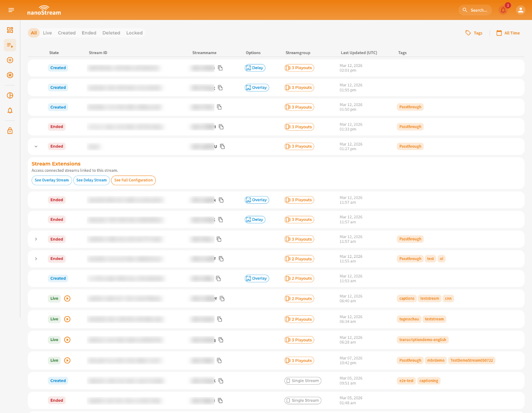Open the dashboard grid icon in sidebar
532x413 pixels.
point(10,30)
